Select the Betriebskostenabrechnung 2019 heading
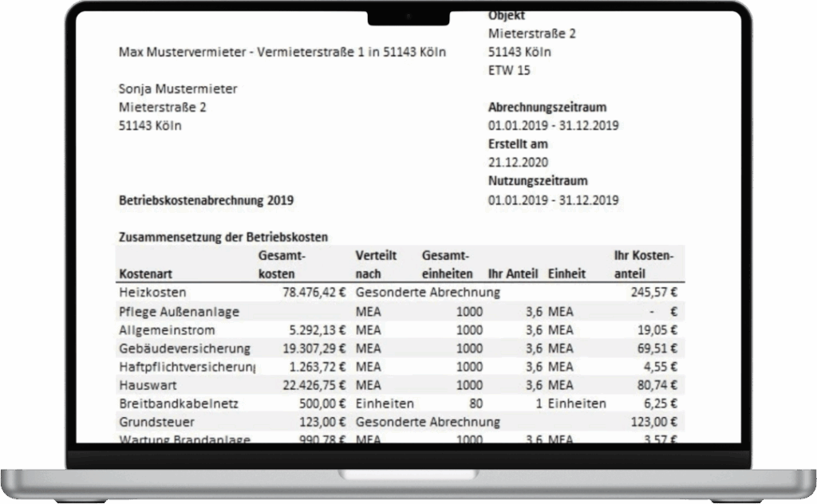 coord(206,201)
